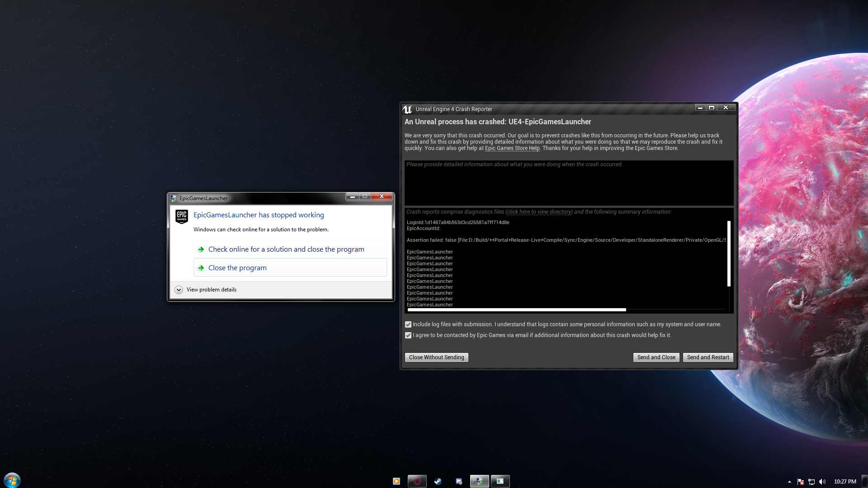This screenshot has width=868, height=488.
Task: Click the Unreal Engine 4 crash reporter icon
Action: coord(407,108)
